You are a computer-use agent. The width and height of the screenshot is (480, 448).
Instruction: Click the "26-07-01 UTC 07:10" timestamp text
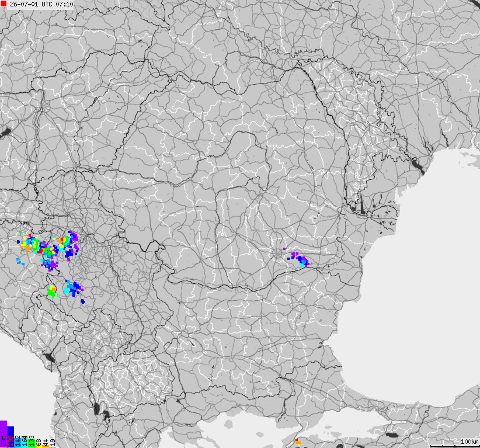pos(41,4)
